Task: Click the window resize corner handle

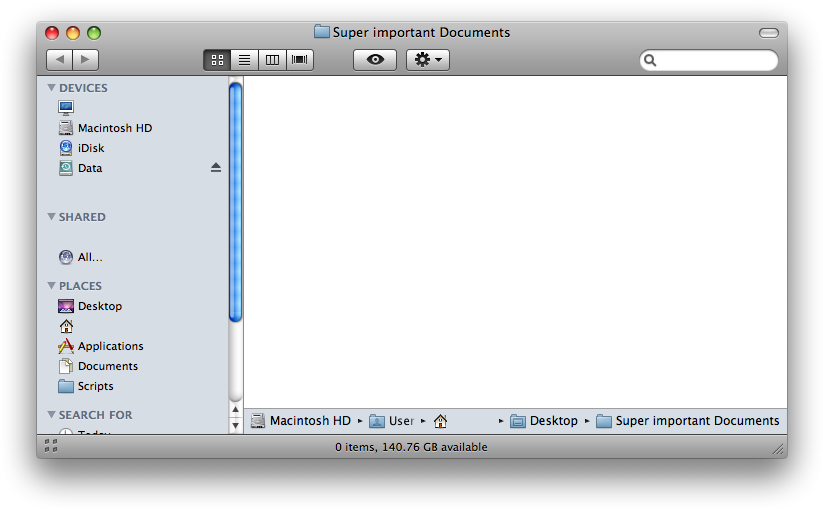Action: click(778, 449)
